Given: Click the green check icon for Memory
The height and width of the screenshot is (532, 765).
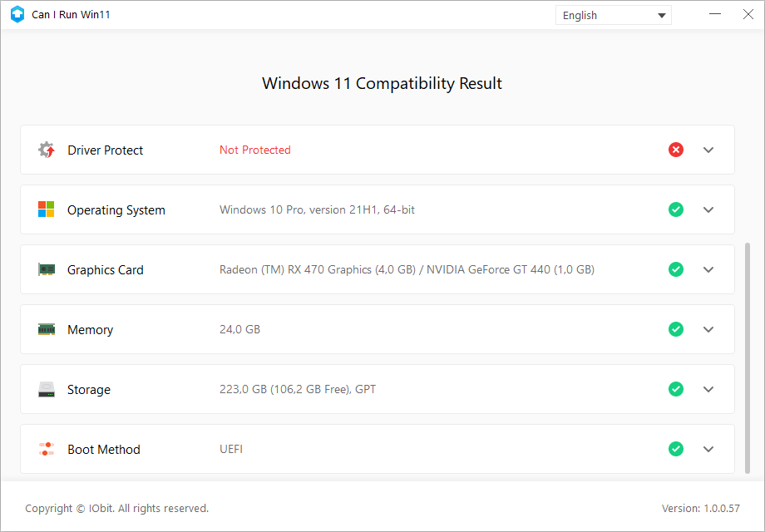Looking at the screenshot, I should [x=676, y=329].
